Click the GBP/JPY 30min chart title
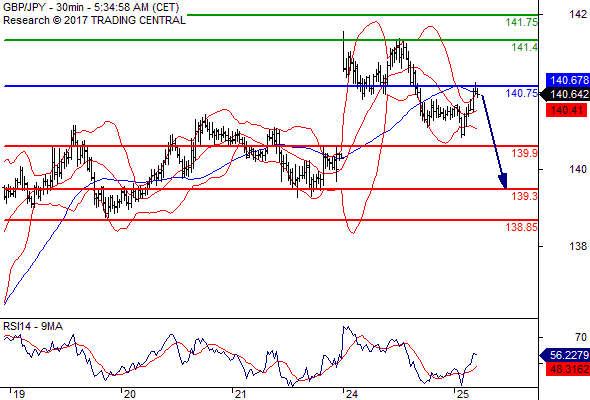 click(x=91, y=7)
